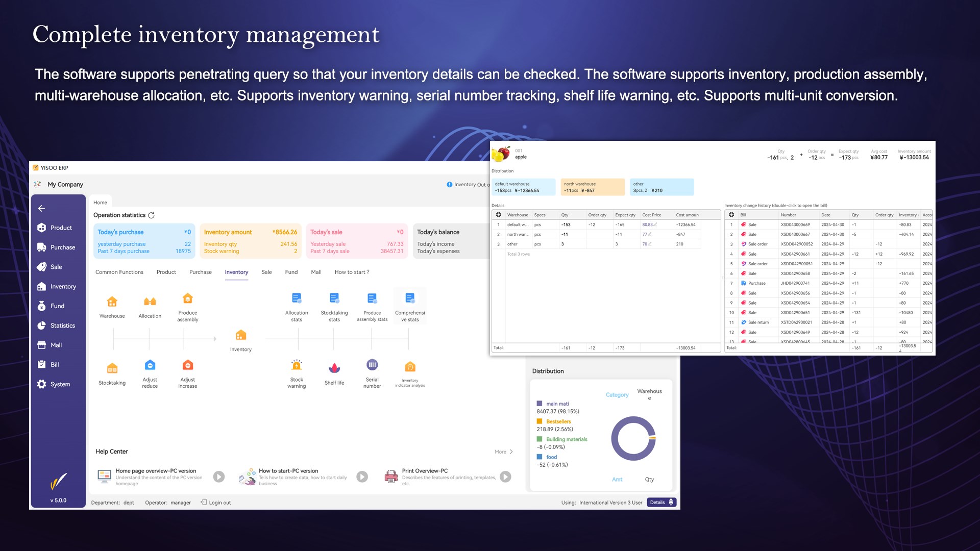Click the Login out link
This screenshot has width=980, height=551.
(x=219, y=503)
